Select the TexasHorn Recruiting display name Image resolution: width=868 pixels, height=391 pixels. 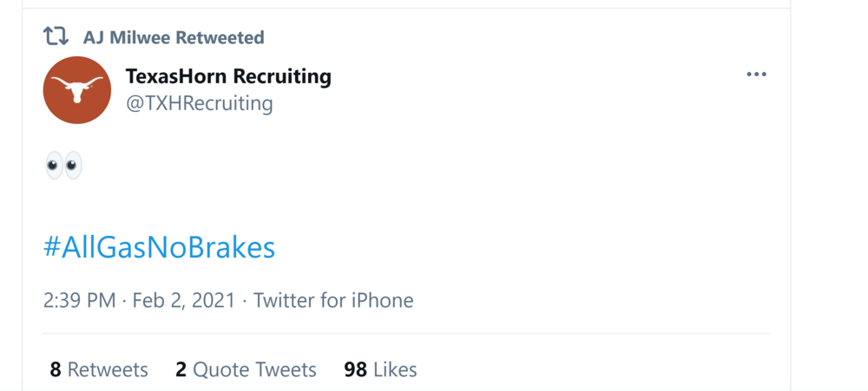pyautogui.click(x=228, y=76)
